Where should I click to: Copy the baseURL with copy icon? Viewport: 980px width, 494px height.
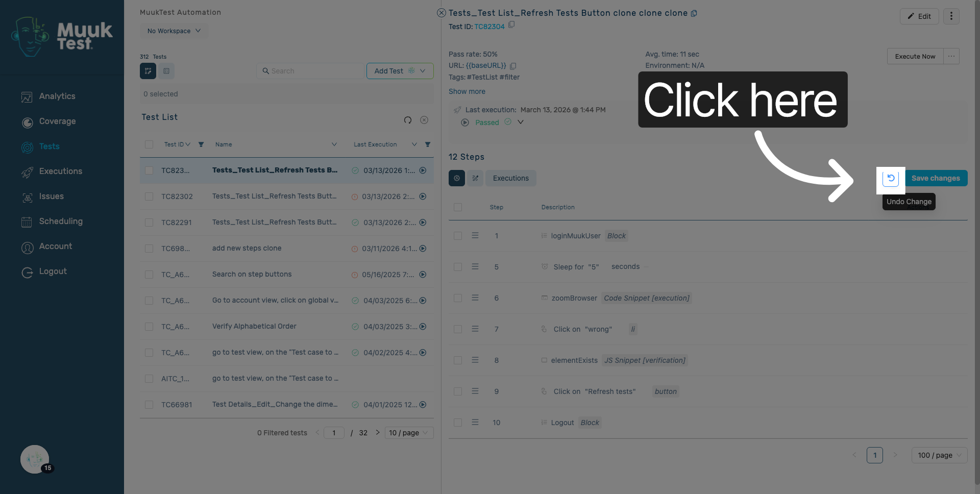click(x=513, y=66)
